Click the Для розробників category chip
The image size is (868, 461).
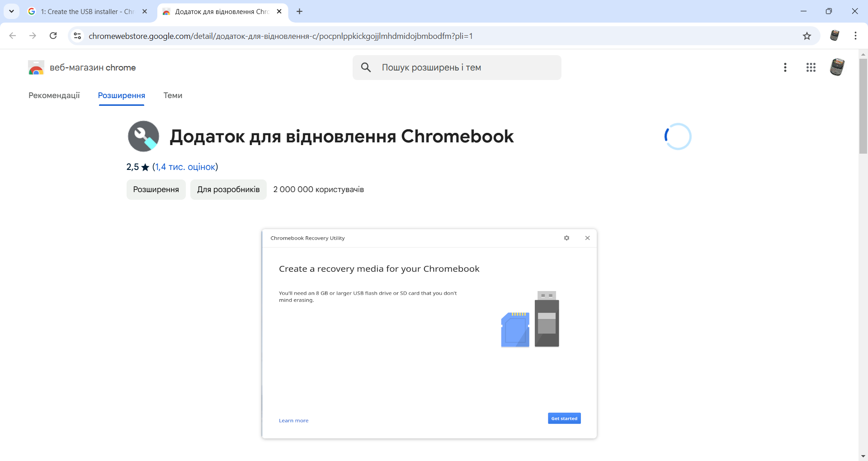(228, 189)
